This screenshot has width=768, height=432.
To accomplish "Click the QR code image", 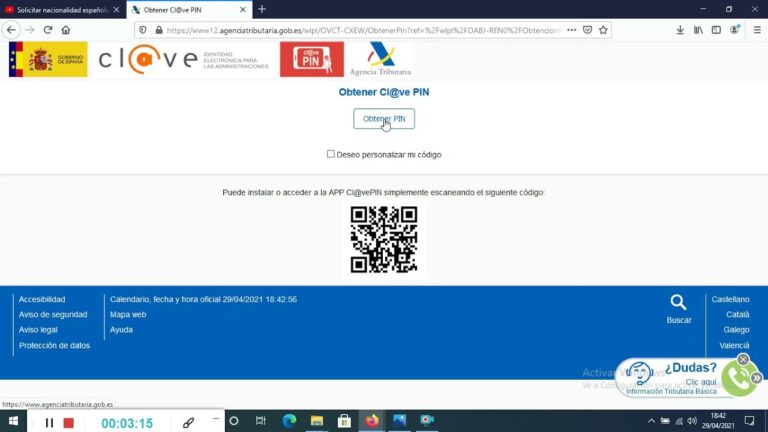I will pos(384,240).
